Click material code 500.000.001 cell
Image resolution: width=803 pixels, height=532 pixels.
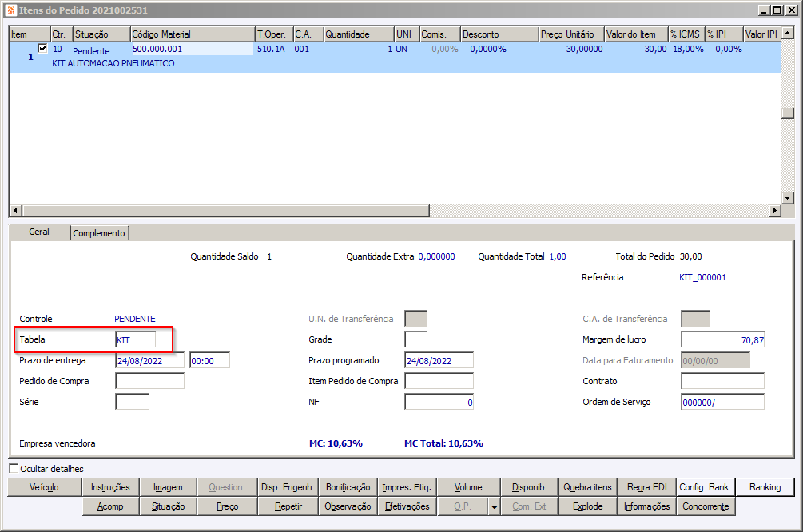coord(192,50)
